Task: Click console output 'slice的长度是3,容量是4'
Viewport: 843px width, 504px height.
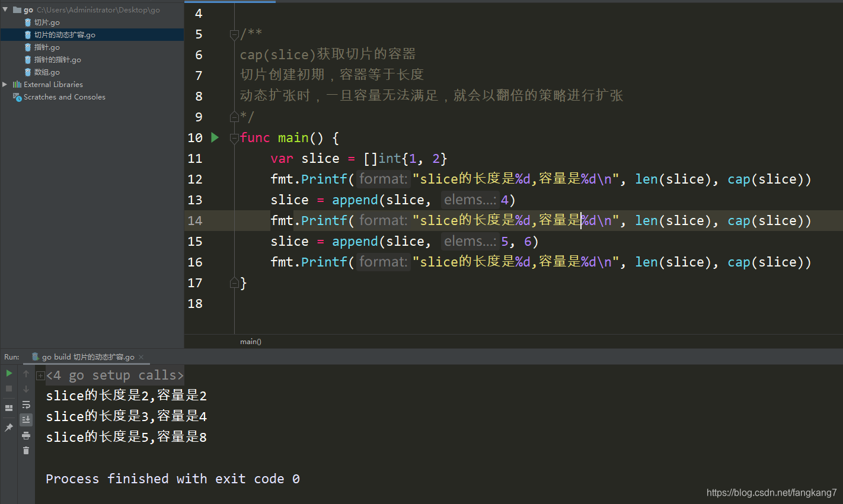Action: 126,416
